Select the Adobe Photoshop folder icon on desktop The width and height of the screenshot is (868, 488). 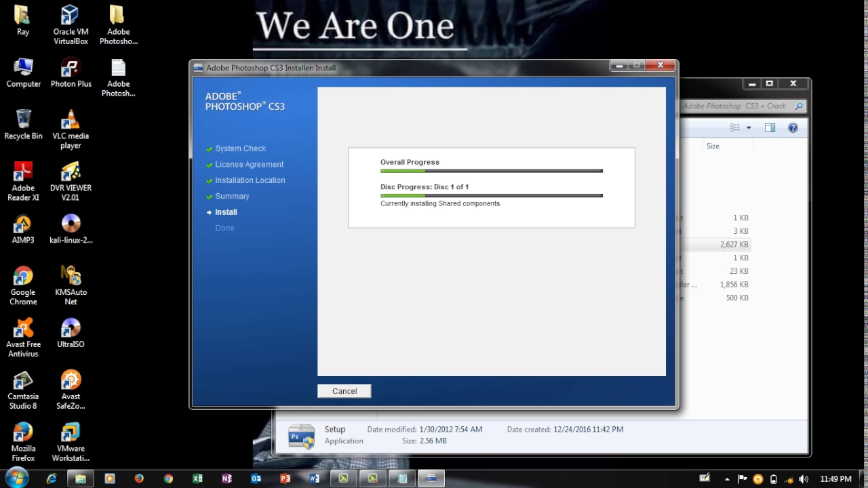[x=118, y=25]
